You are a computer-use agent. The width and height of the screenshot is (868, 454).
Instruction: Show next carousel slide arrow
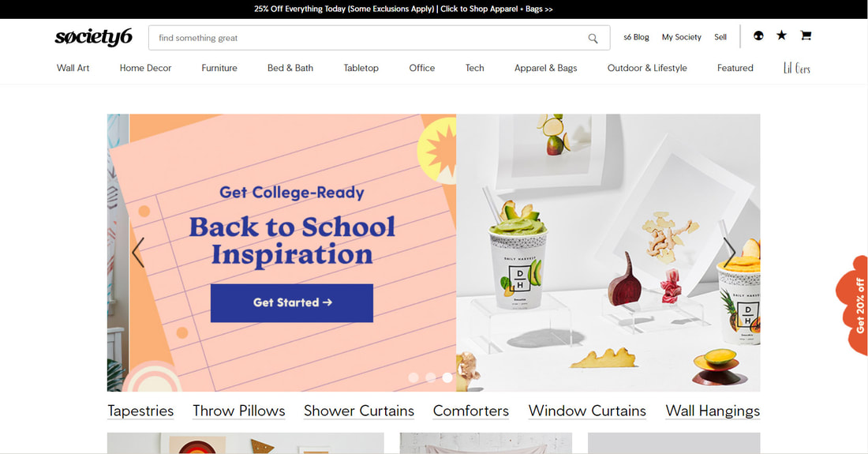[730, 253]
